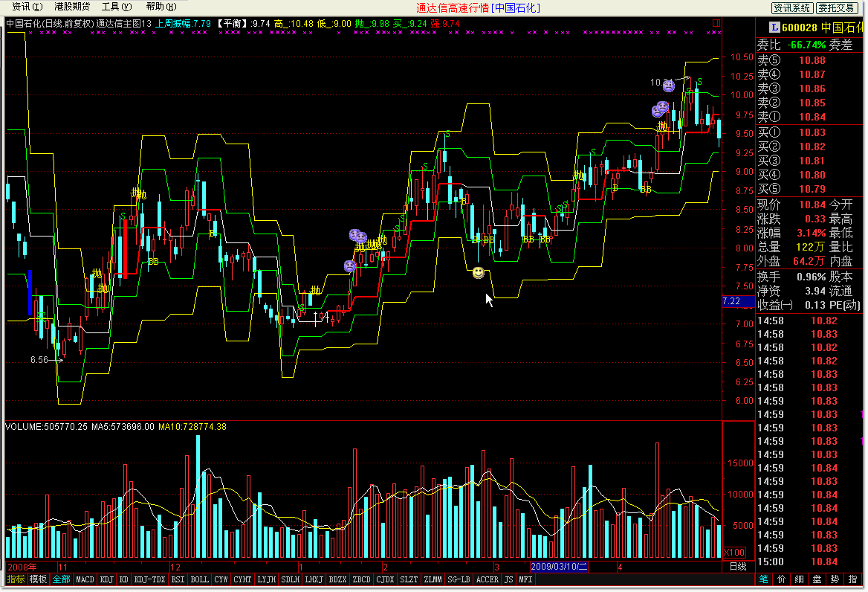Switch to the ZBCD indicator
Image resolution: width=868 pixels, height=592 pixels.
pyautogui.click(x=361, y=579)
